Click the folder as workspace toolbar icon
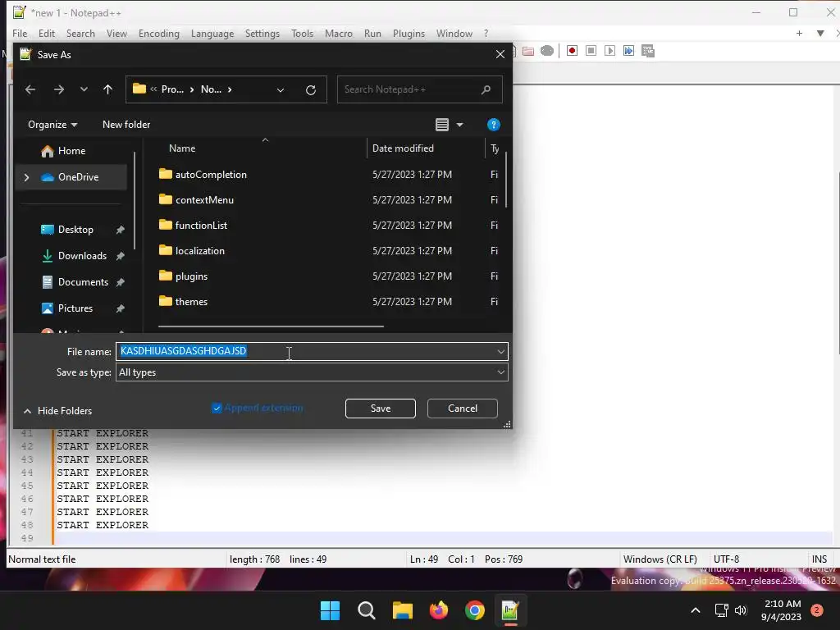The height and width of the screenshot is (630, 840). pyautogui.click(x=528, y=51)
